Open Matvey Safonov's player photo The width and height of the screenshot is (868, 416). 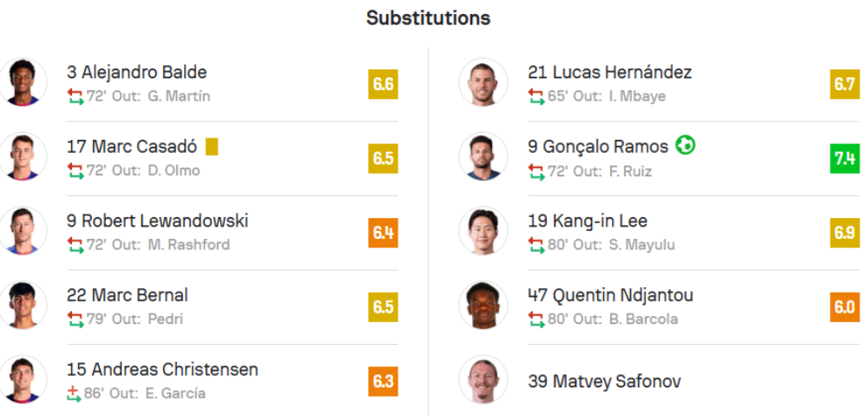(483, 380)
